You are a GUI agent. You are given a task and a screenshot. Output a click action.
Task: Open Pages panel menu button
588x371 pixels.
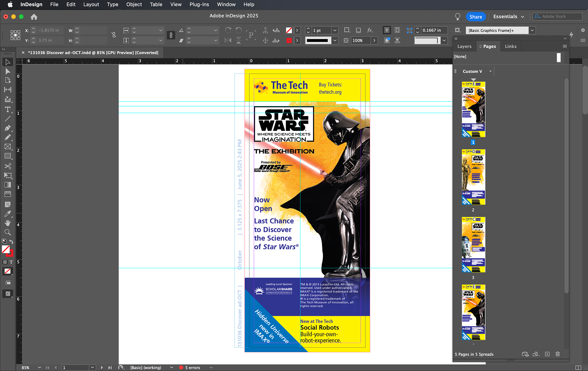tap(565, 46)
